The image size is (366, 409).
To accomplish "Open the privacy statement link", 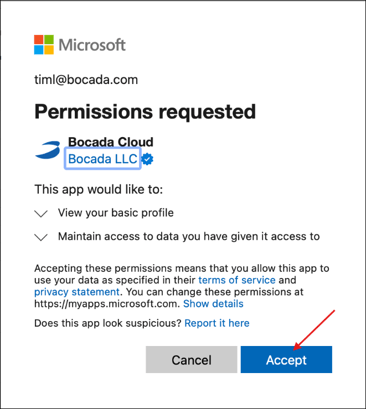I will click(x=77, y=292).
